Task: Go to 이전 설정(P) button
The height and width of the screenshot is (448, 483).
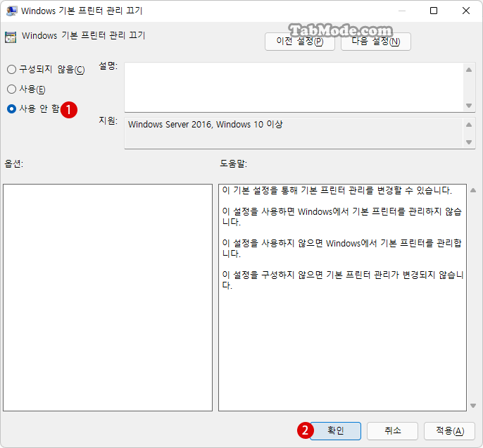Action: (x=300, y=42)
